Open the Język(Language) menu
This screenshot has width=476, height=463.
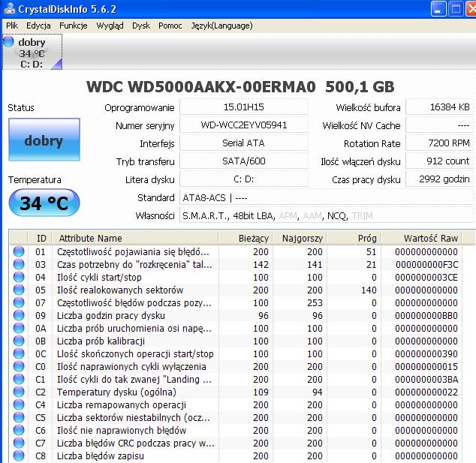pyautogui.click(x=221, y=26)
